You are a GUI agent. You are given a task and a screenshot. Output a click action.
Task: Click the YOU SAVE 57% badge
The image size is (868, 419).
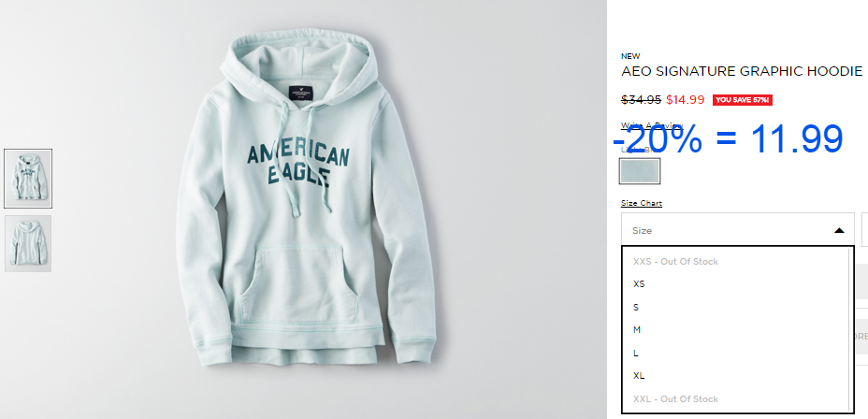tap(743, 100)
